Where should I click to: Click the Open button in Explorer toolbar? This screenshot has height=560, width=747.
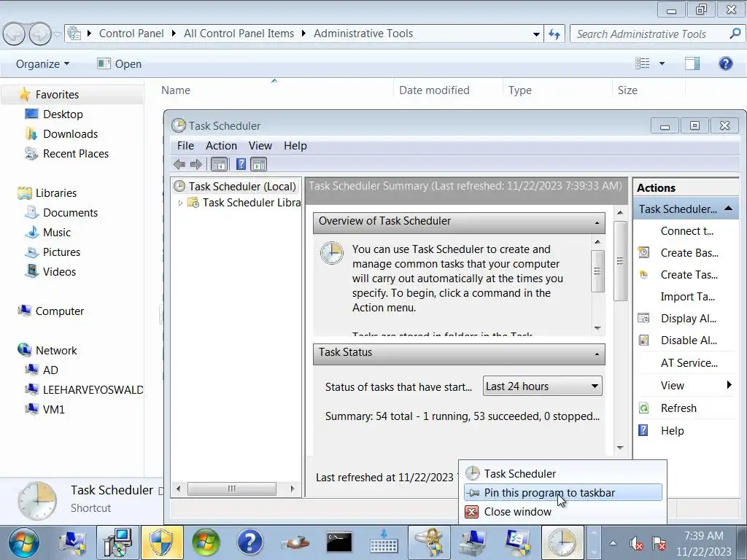[119, 64]
